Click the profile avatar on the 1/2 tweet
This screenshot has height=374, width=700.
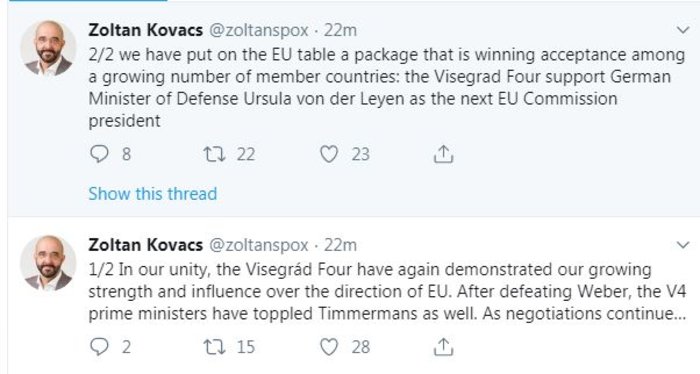coord(48,263)
